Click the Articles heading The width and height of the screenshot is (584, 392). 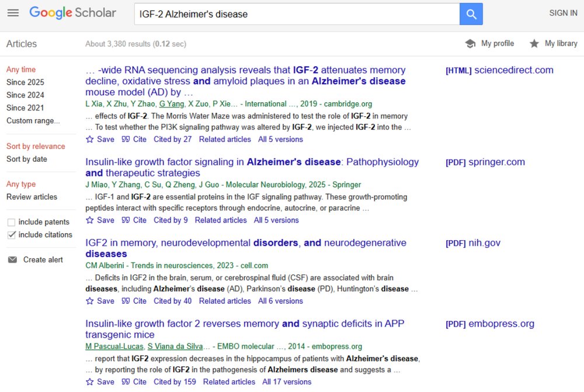(x=22, y=44)
